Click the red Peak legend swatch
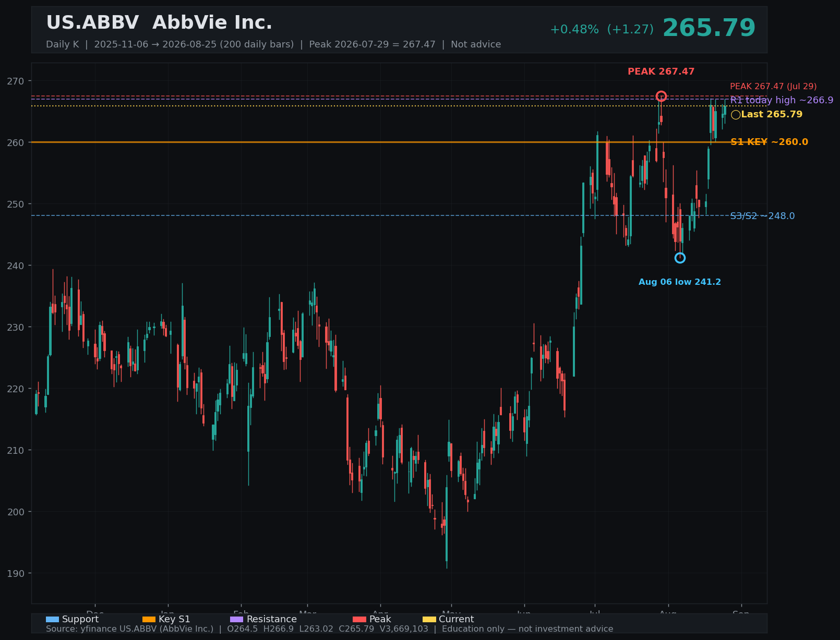This screenshot has width=840, height=640. click(359, 619)
